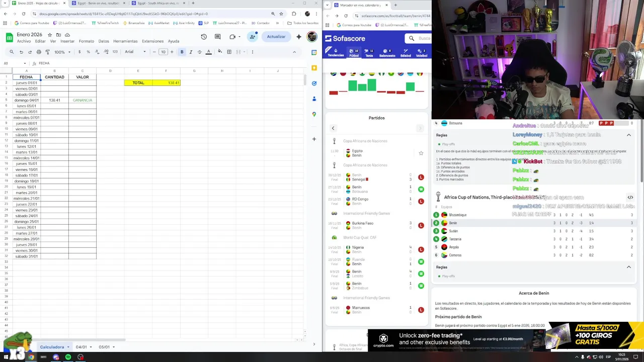Click the font size field showing 10
Viewport: 644px width, 362px height.
tap(163, 52)
